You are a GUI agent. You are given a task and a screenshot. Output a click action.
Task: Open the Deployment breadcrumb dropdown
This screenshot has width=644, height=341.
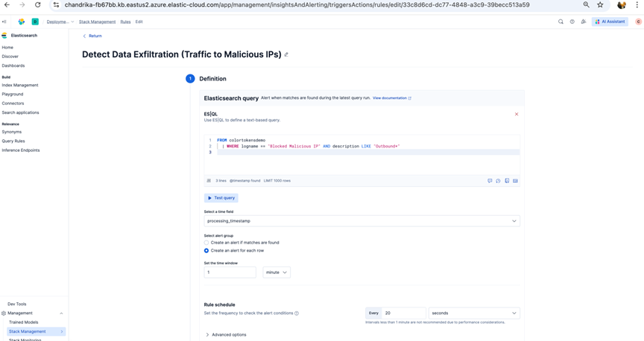(x=60, y=22)
